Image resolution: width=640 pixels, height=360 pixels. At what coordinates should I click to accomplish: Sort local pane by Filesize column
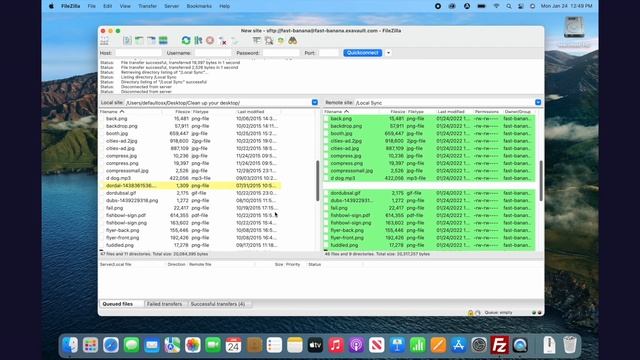click(177, 111)
